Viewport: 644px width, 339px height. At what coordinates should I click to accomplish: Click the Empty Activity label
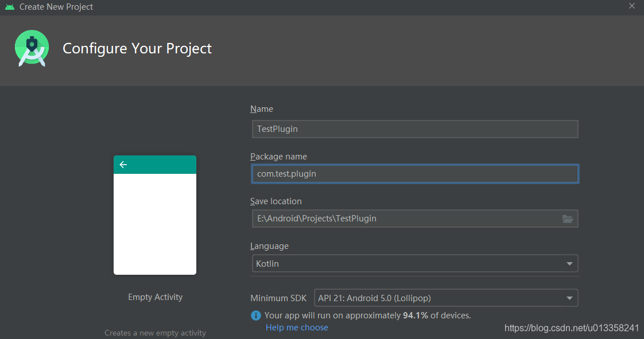coord(155,297)
